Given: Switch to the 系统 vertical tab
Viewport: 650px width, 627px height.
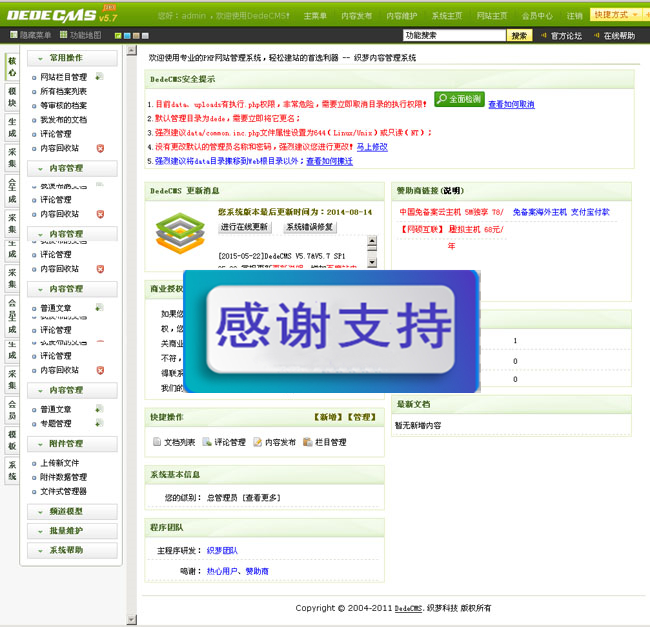Looking at the screenshot, I should (x=12, y=470).
